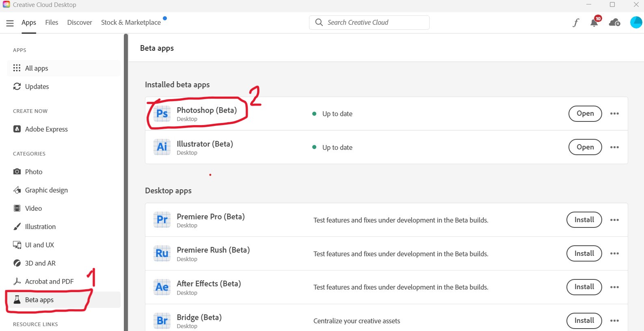Switch to the Files tab
Viewport: 644px width, 331px height.
point(52,22)
